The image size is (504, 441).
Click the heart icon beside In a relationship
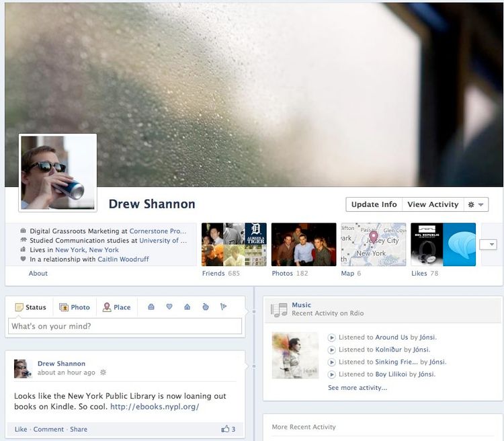[23, 259]
